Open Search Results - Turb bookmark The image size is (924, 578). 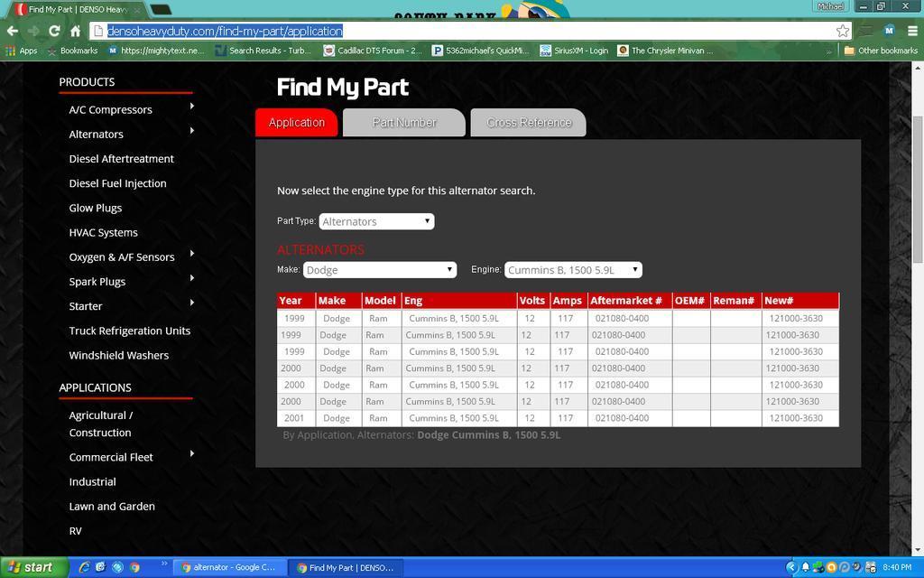(263, 51)
